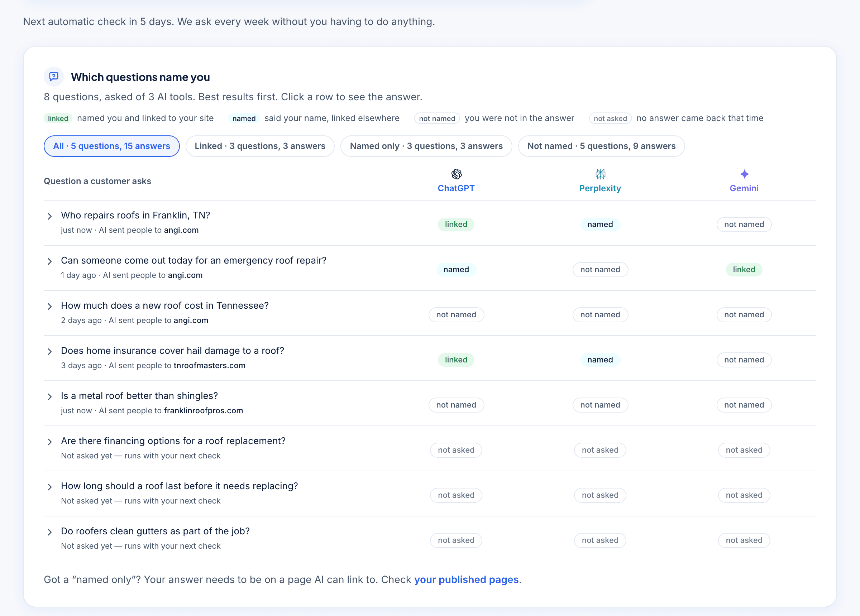Expand the financing options question

point(50,442)
